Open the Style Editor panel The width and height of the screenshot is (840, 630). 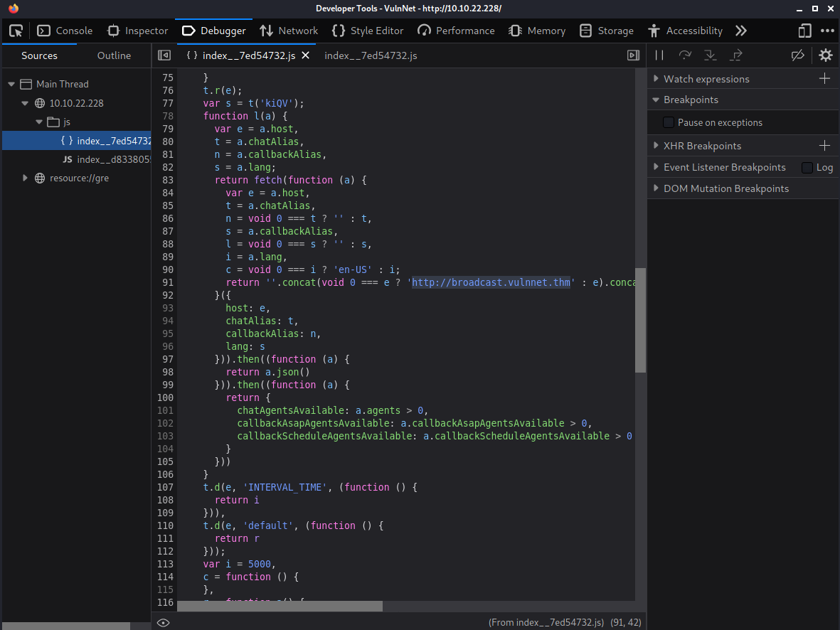368,31
